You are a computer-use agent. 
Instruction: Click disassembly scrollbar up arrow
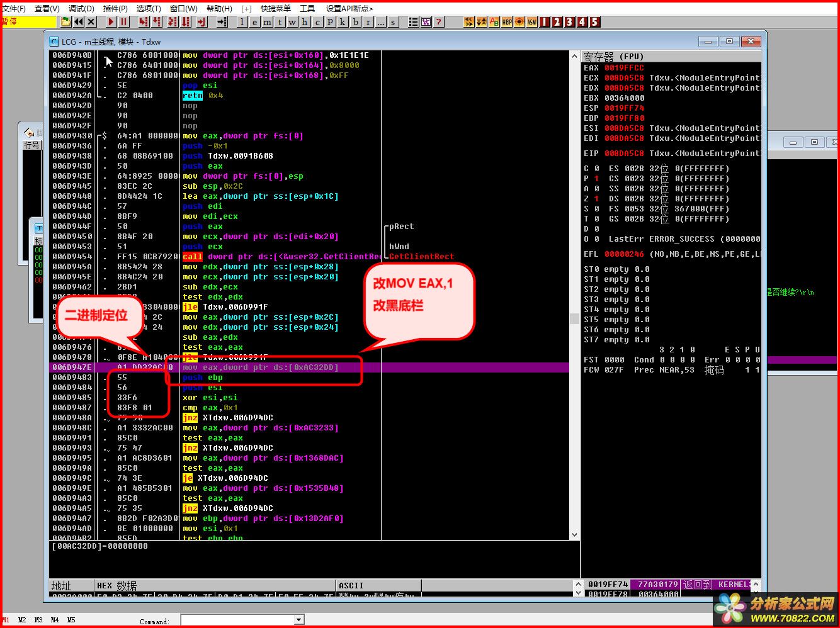coord(574,56)
